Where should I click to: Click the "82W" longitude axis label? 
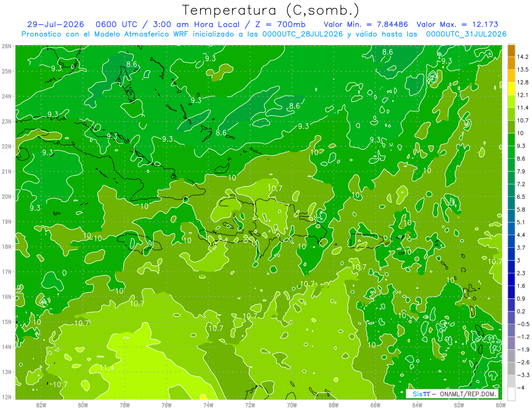pos(41,404)
